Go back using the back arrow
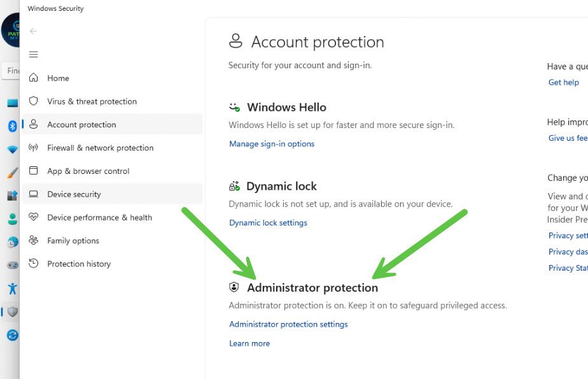The image size is (588, 379). tap(33, 31)
